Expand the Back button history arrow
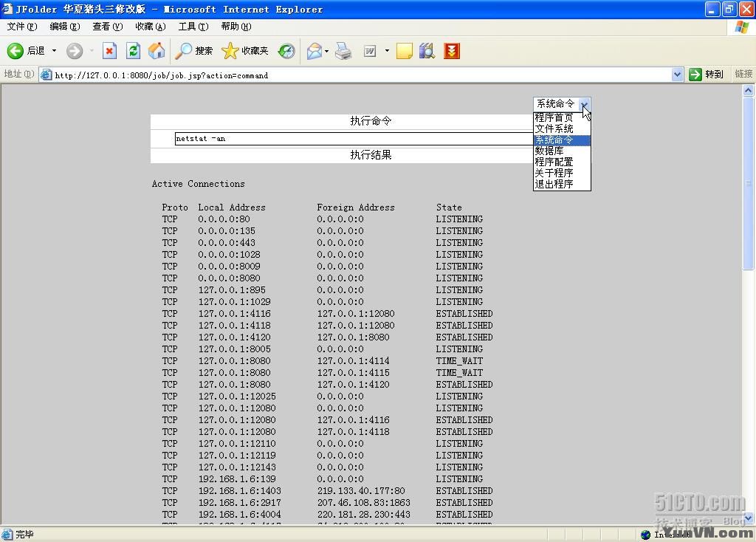The image size is (756, 542). tap(54, 51)
